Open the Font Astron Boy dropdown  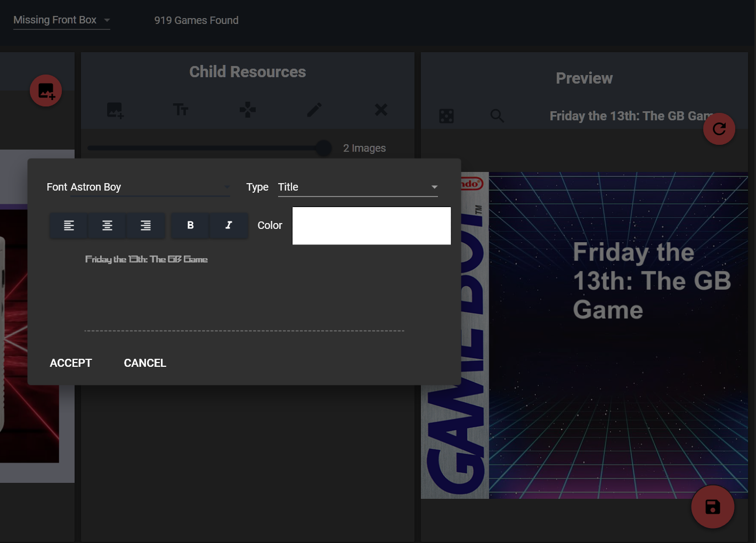(150, 187)
